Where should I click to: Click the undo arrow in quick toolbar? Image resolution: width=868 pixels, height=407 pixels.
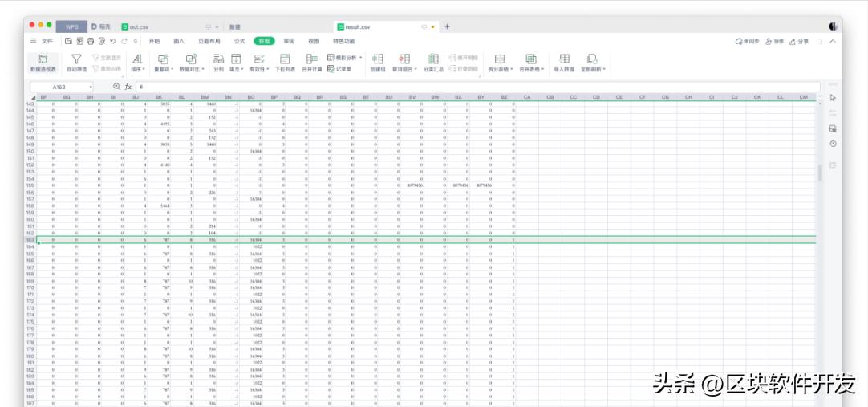[113, 41]
